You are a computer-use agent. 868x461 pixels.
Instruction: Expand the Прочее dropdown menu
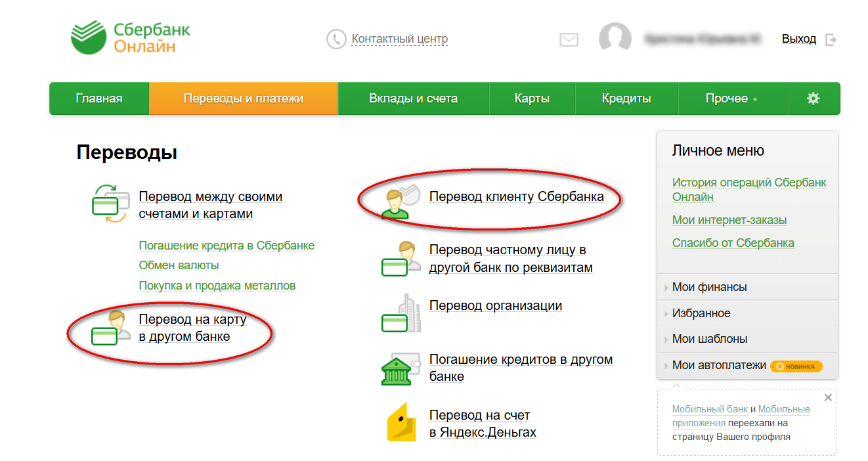[x=731, y=99]
